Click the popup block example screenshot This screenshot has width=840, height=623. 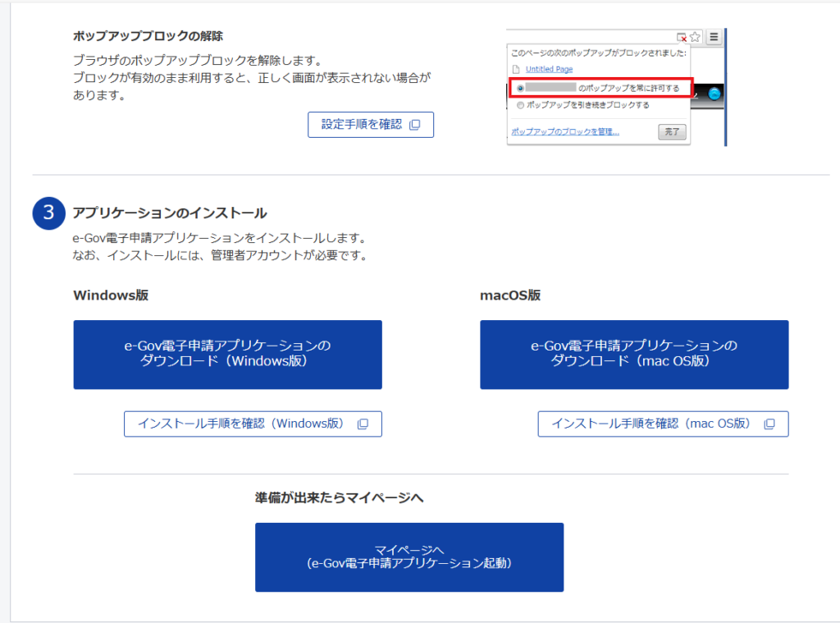[615, 87]
